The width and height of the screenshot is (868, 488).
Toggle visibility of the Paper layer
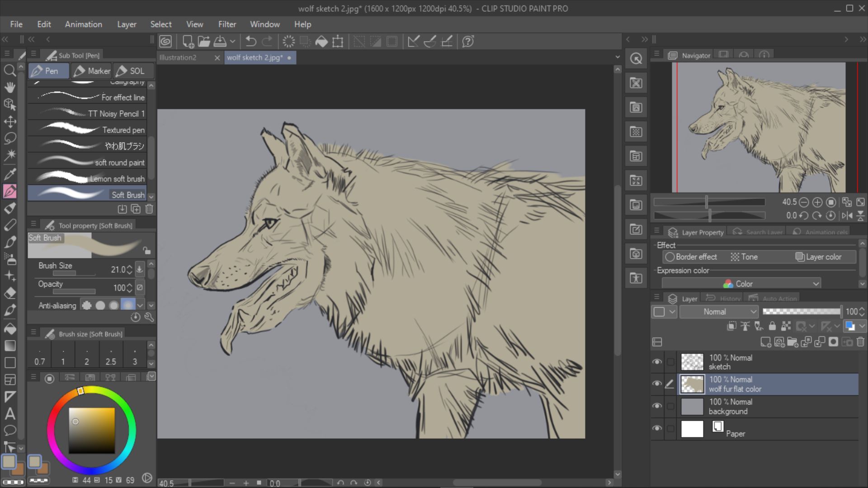[657, 428]
